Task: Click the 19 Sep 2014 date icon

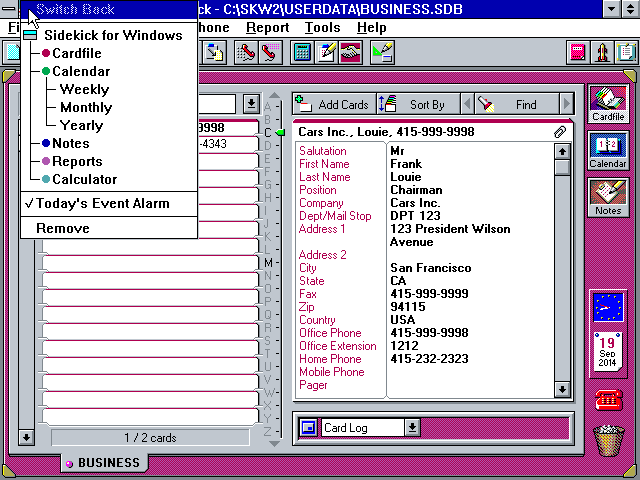Action: click(608, 351)
